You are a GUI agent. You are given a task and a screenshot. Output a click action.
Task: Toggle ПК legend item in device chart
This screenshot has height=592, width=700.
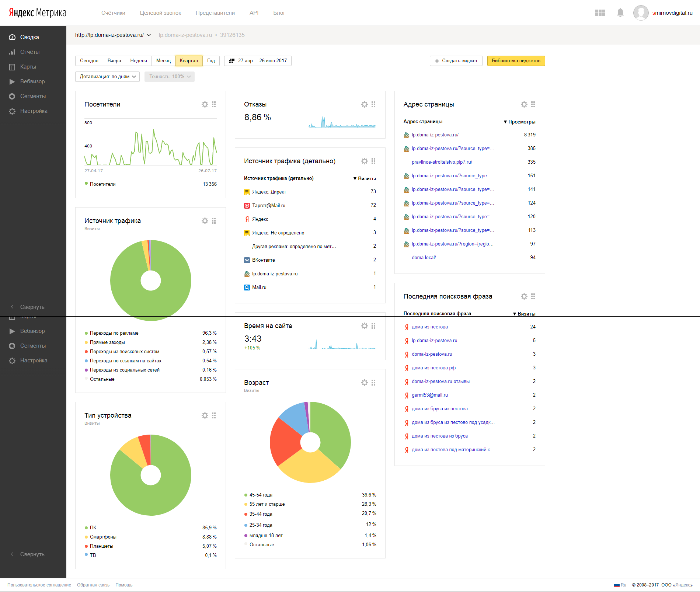point(91,527)
